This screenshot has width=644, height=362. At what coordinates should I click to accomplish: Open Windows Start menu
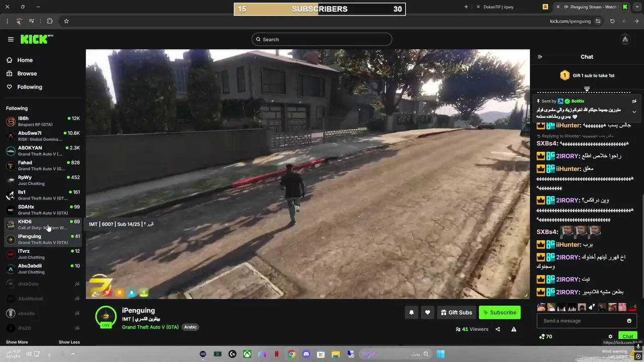point(441,354)
